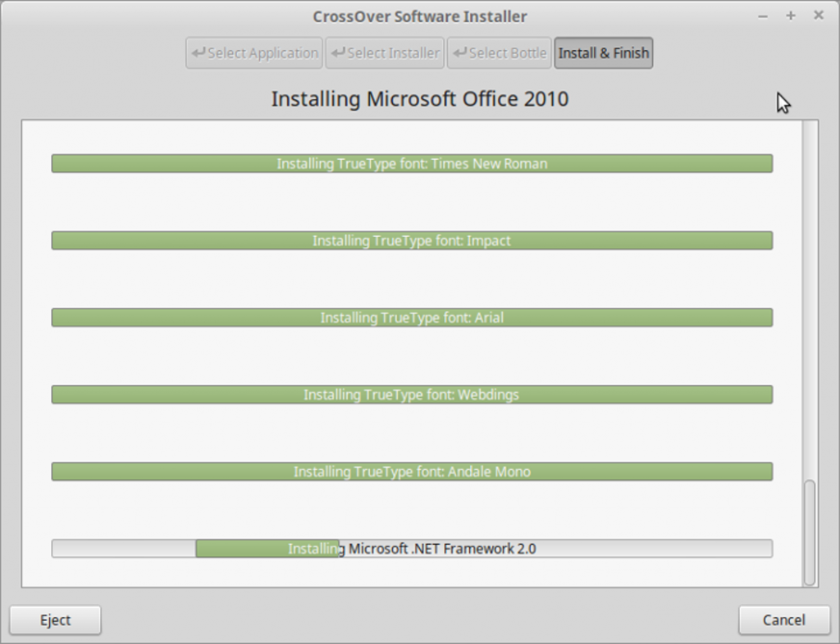The width and height of the screenshot is (840, 644).
Task: Click the Eject button
Action: (x=55, y=620)
